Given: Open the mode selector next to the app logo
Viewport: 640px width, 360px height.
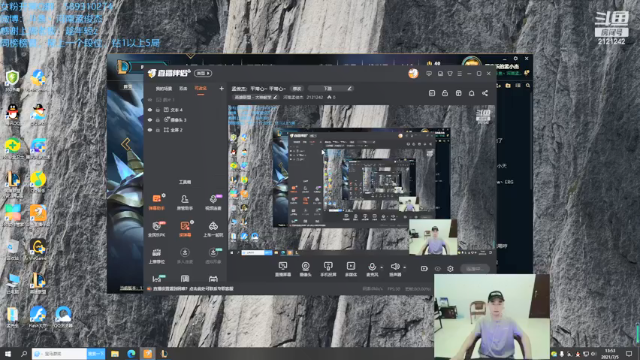Looking at the screenshot, I should coord(203,73).
